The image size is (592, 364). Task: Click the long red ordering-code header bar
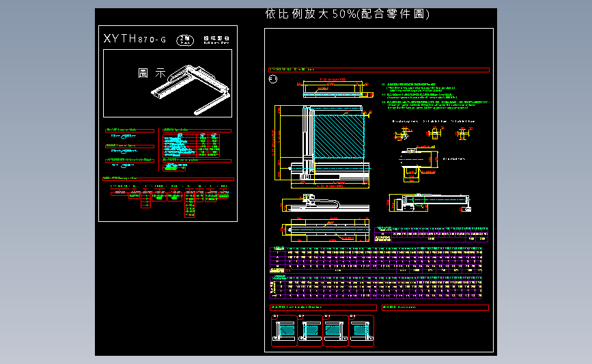point(169,179)
